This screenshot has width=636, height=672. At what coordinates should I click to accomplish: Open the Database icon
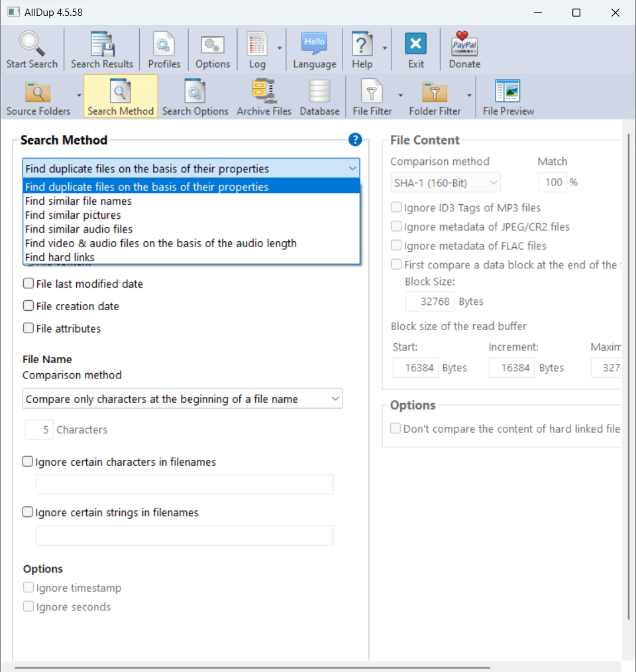[x=320, y=91]
